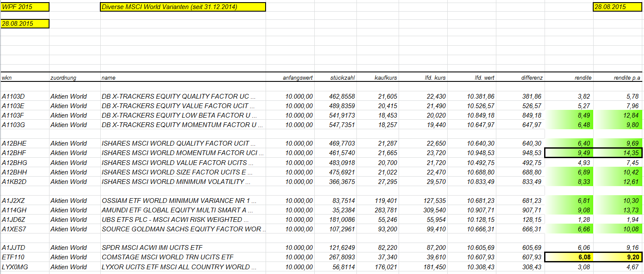Click the zuordnung column header
Image resolution: width=644 pixels, height=274 pixels.
[74, 78]
